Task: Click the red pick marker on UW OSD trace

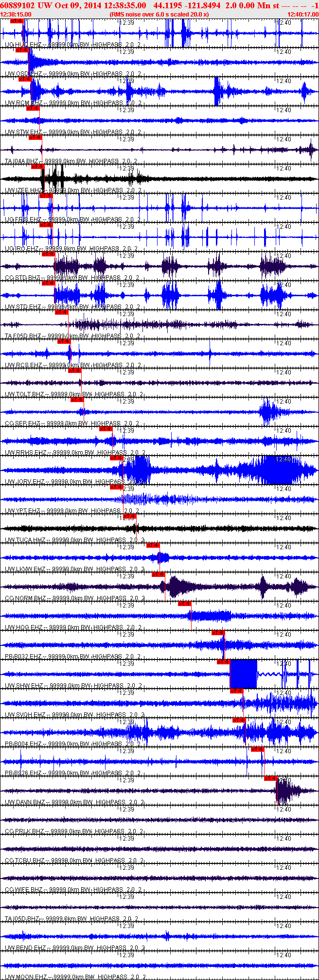Action: pyautogui.click(x=22, y=50)
